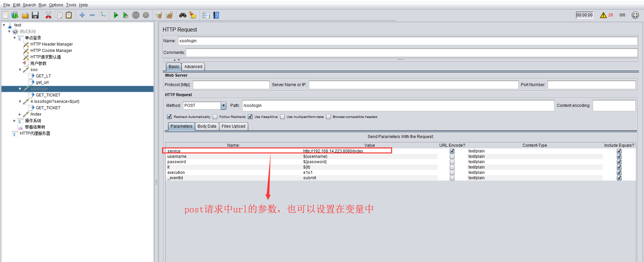Open the Function Helper list icon
Image resolution: width=644 pixels, height=262 pixels.
(206, 15)
